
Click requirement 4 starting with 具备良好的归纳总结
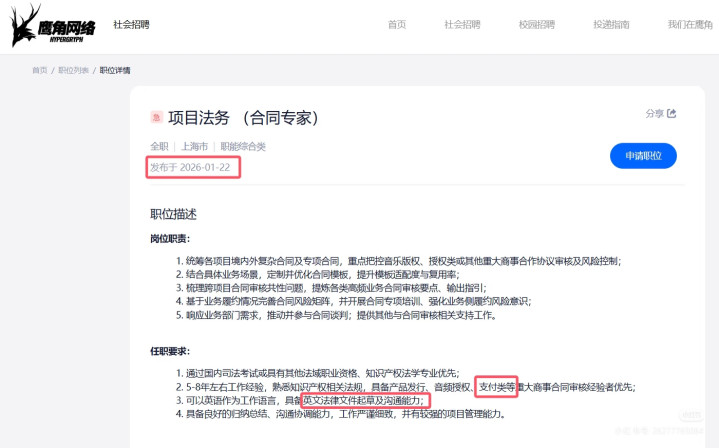[x=341, y=414]
